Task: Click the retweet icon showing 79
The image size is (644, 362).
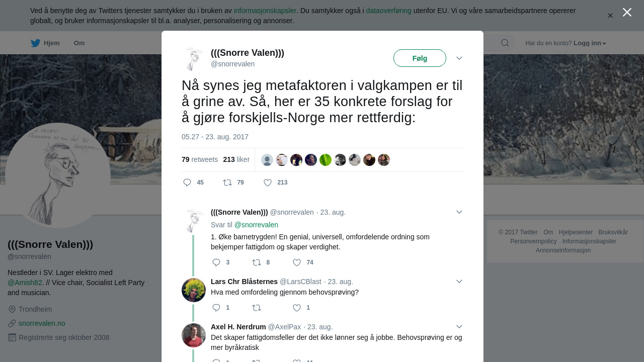Action: pyautogui.click(x=227, y=183)
